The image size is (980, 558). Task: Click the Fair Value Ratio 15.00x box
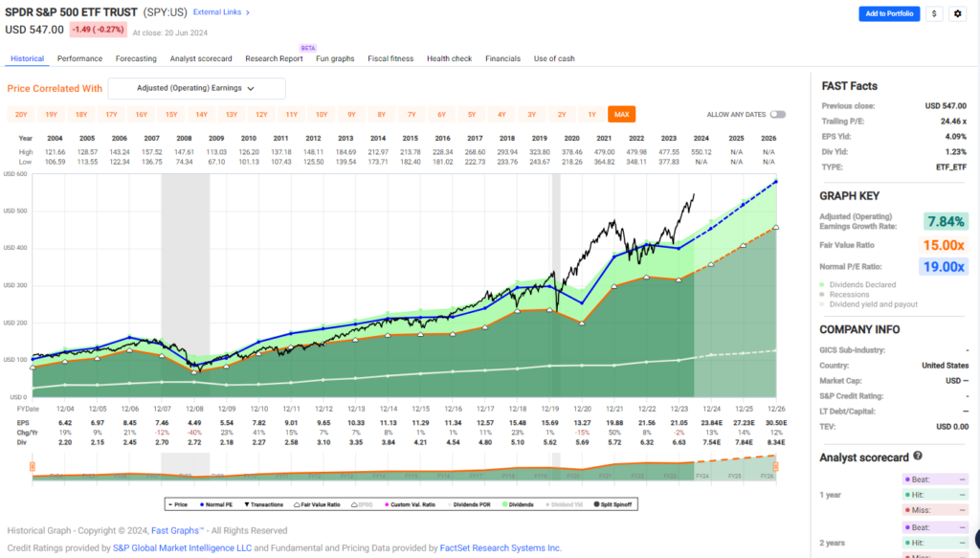point(943,244)
